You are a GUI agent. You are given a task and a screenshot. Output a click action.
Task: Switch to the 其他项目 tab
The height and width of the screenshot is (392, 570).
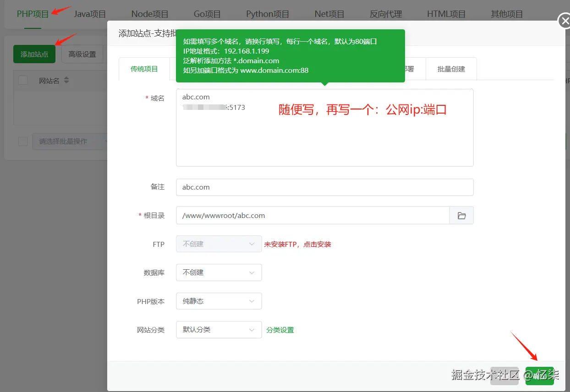point(507,14)
